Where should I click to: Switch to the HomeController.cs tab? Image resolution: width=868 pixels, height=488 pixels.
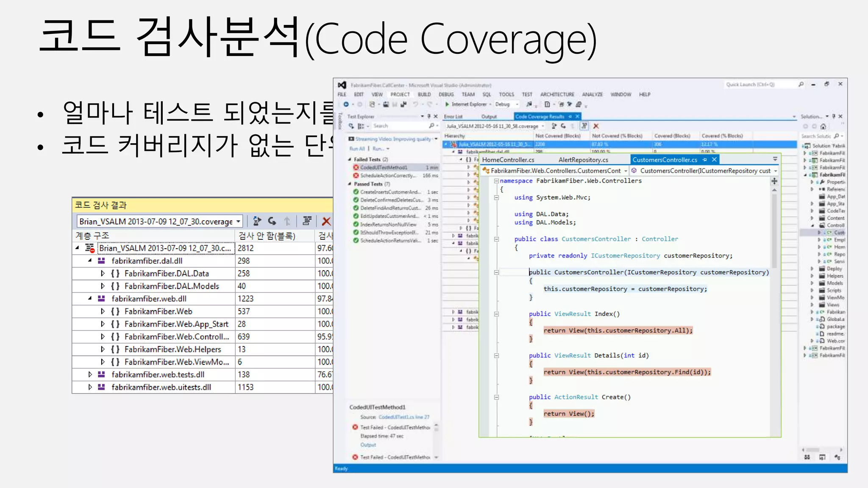coord(508,160)
